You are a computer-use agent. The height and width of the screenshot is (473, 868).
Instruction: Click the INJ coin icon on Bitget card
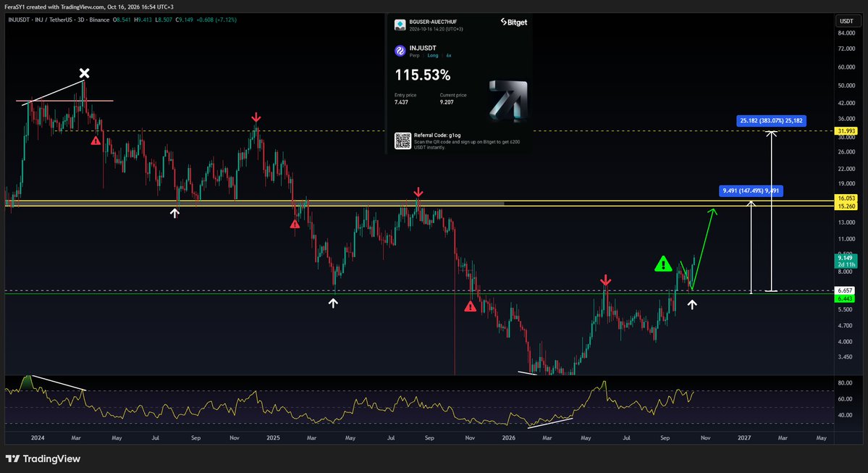(400, 51)
